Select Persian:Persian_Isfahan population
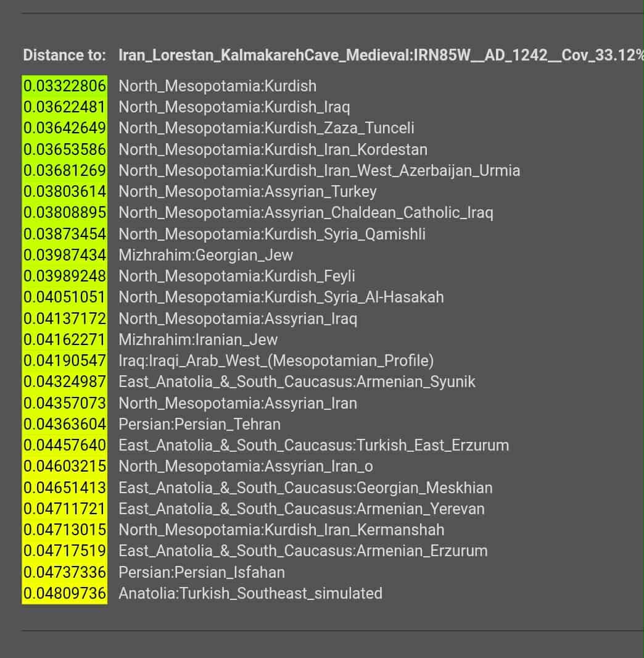This screenshot has height=658, width=644. tap(202, 572)
